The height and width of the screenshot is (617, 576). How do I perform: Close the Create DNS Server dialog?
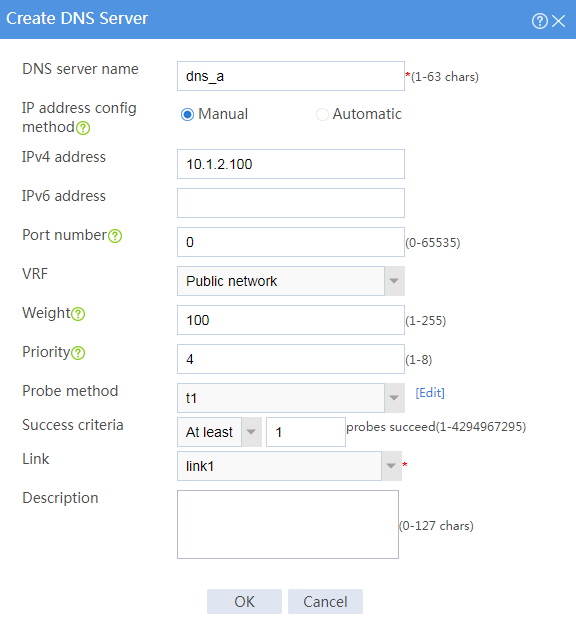pyautogui.click(x=558, y=21)
